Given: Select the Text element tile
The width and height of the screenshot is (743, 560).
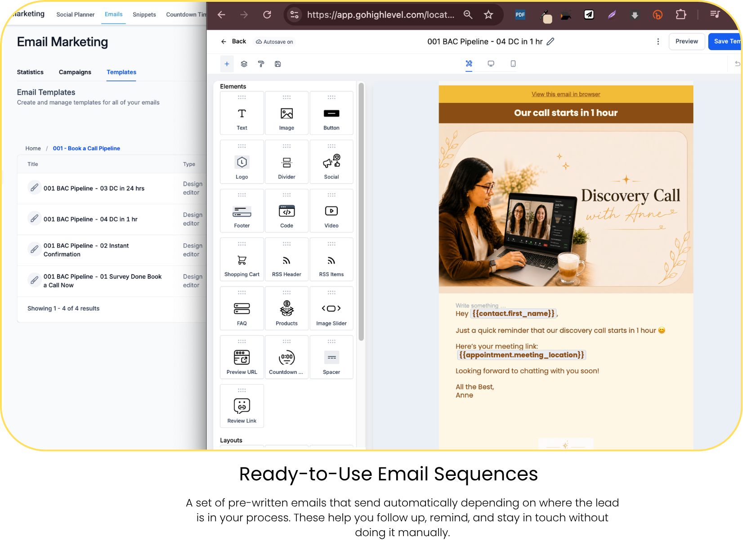Looking at the screenshot, I should click(x=242, y=113).
